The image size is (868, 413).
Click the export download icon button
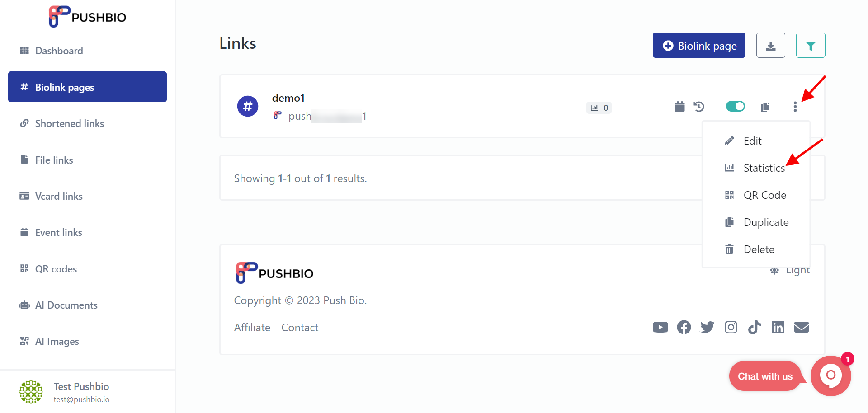[x=770, y=45]
